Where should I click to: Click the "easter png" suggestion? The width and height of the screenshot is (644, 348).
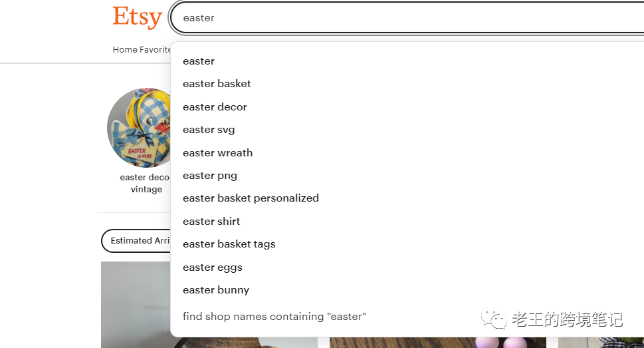point(210,176)
